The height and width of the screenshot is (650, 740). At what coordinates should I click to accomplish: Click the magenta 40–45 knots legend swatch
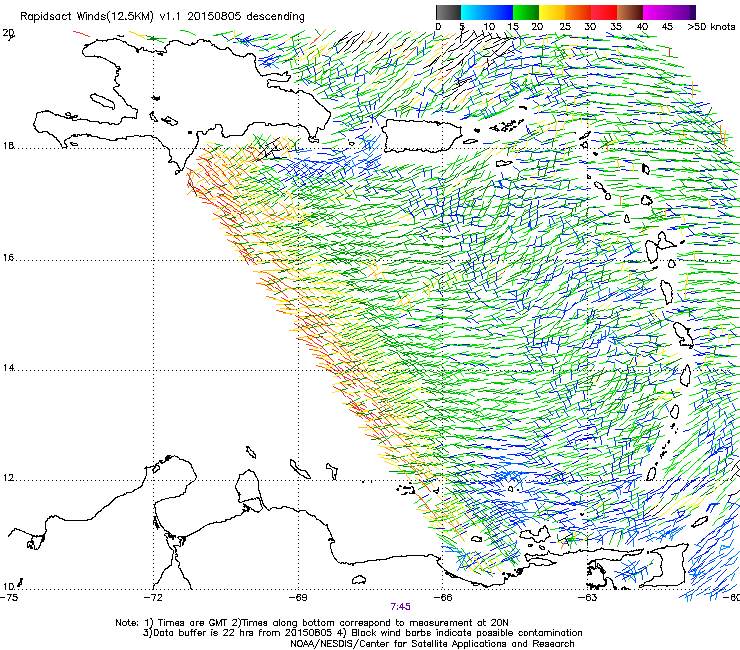(x=656, y=12)
